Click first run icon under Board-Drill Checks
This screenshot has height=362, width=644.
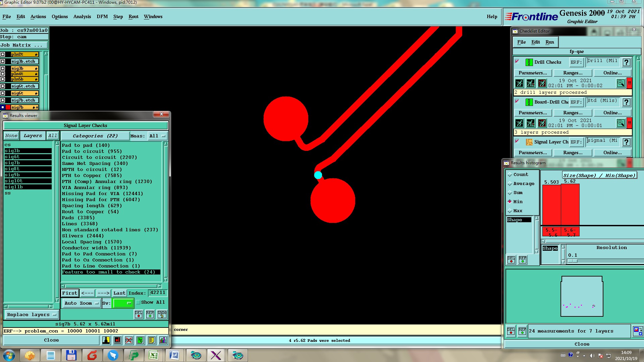tap(519, 123)
